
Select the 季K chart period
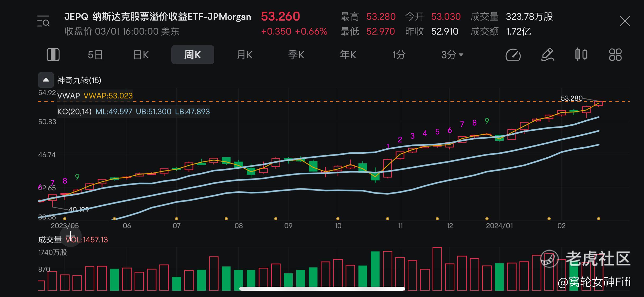pyautogui.click(x=296, y=55)
